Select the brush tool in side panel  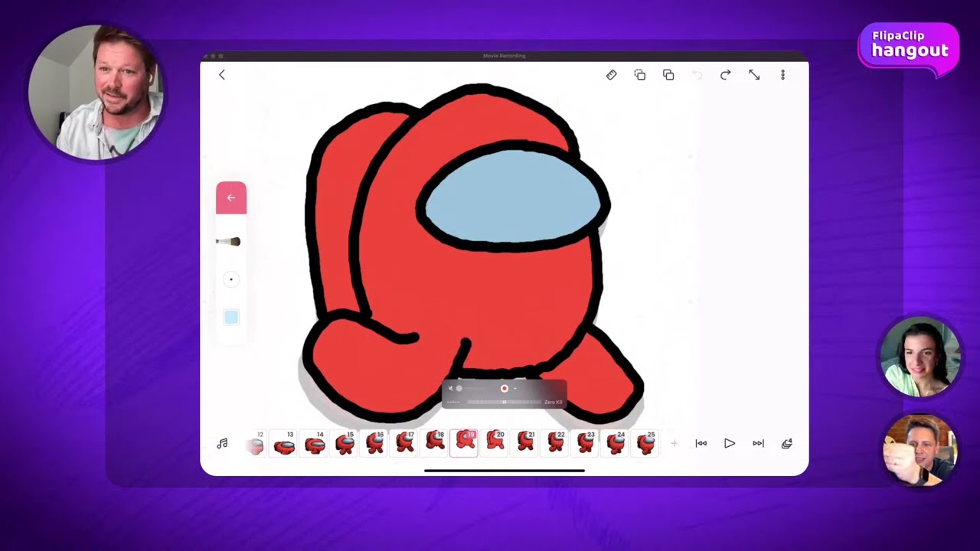pos(230,242)
